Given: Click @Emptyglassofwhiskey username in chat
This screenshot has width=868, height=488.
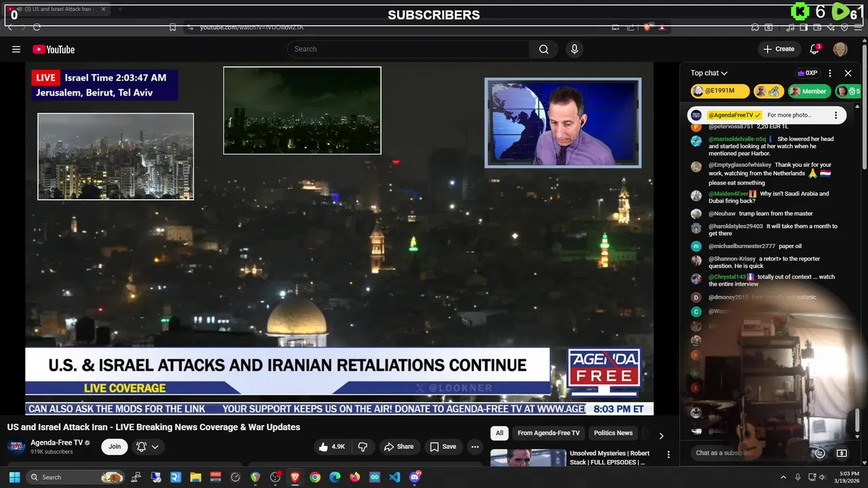Looking at the screenshot, I should [x=740, y=165].
